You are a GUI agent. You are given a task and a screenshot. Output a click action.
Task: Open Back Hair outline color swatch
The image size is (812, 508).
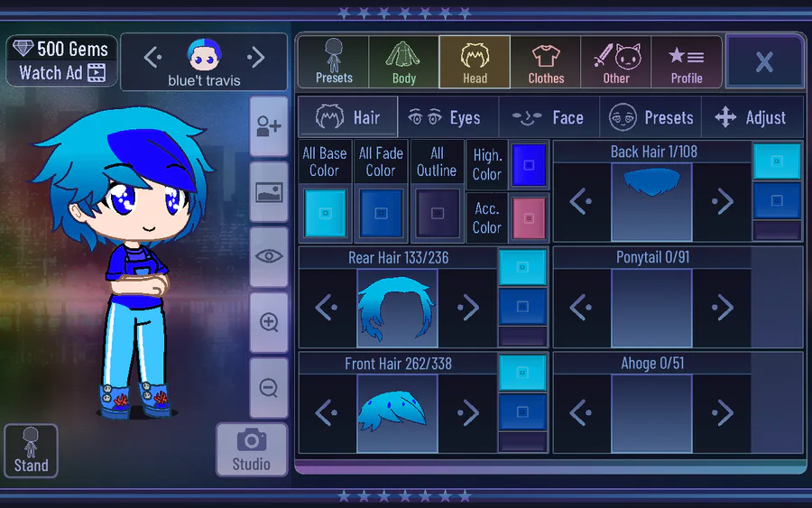tap(777, 230)
